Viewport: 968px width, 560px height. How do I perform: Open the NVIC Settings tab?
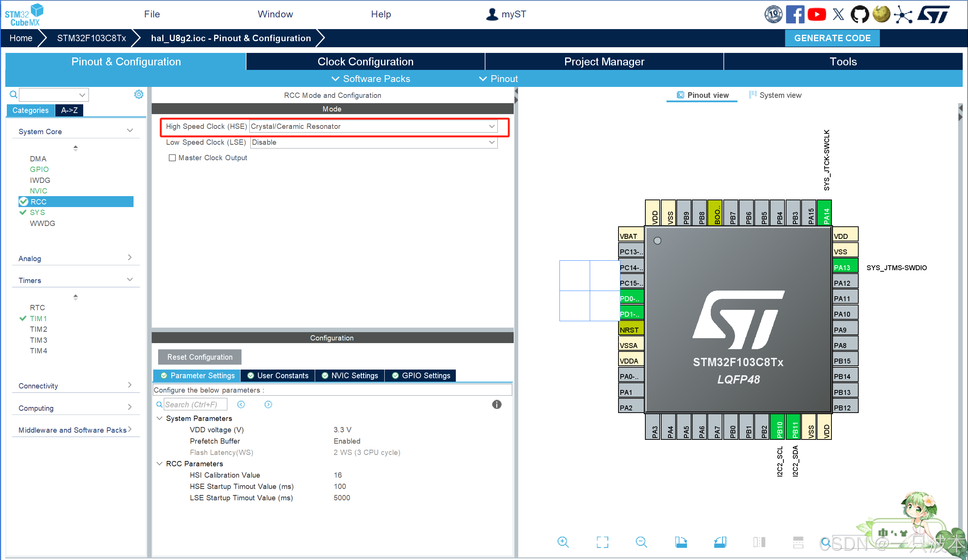point(350,375)
